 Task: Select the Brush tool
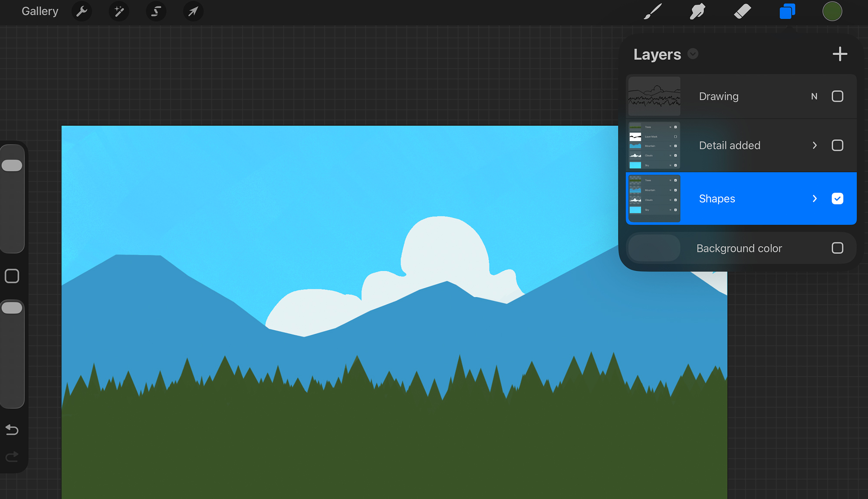coord(653,12)
